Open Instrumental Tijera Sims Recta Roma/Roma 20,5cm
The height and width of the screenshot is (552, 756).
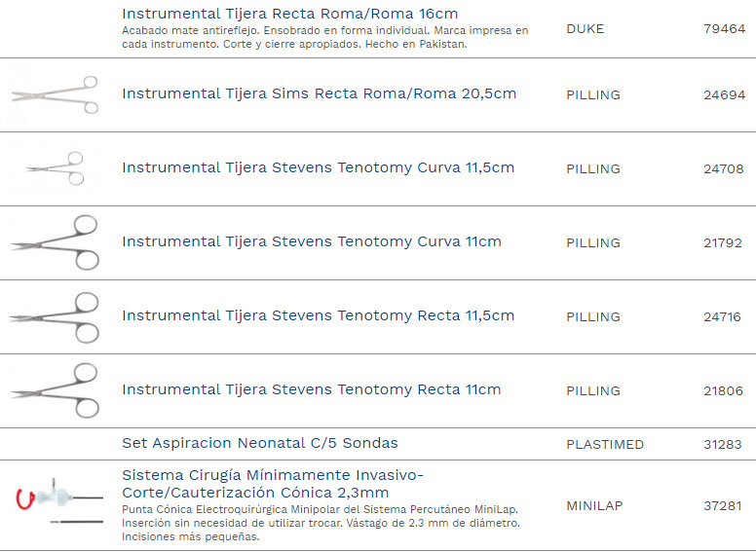[319, 94]
